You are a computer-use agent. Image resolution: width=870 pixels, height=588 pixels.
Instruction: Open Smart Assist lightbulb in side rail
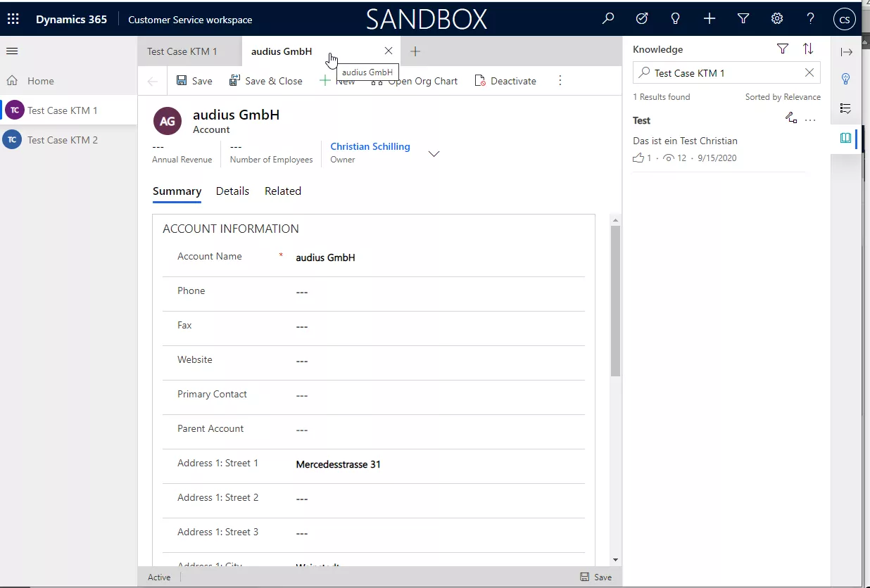(846, 79)
